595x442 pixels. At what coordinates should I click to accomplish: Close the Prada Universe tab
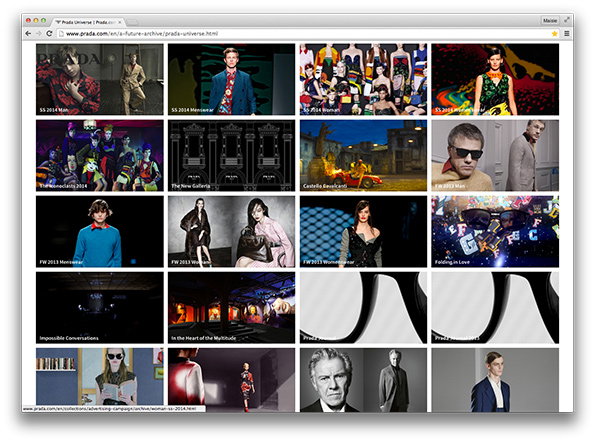(120, 22)
